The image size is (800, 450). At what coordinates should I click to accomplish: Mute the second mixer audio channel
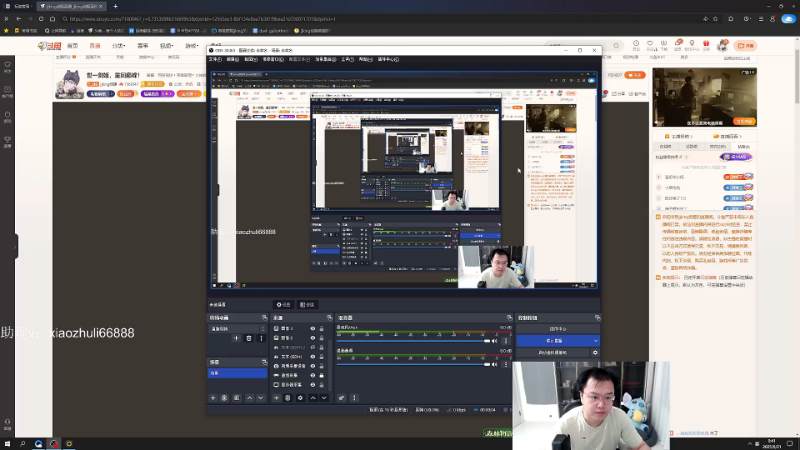click(x=494, y=364)
